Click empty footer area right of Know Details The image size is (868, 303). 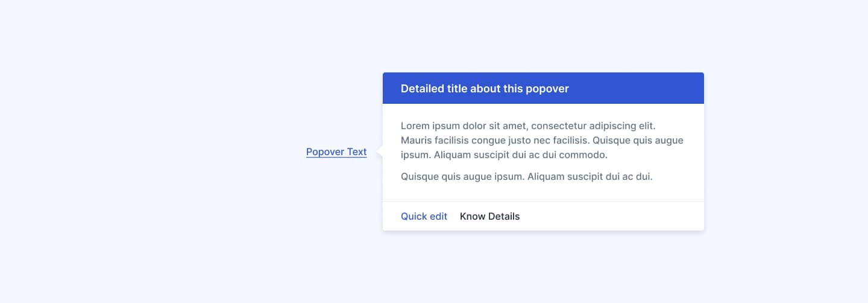tap(615, 216)
